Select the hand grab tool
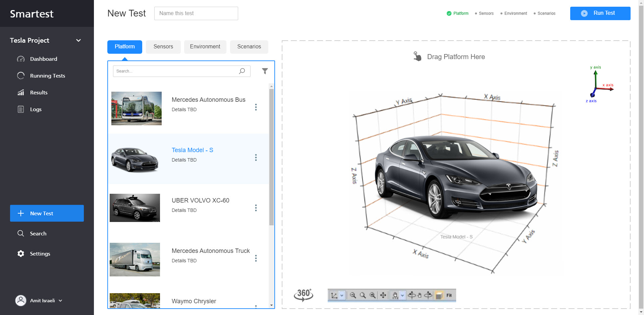The width and height of the screenshot is (644, 315). (x=420, y=295)
